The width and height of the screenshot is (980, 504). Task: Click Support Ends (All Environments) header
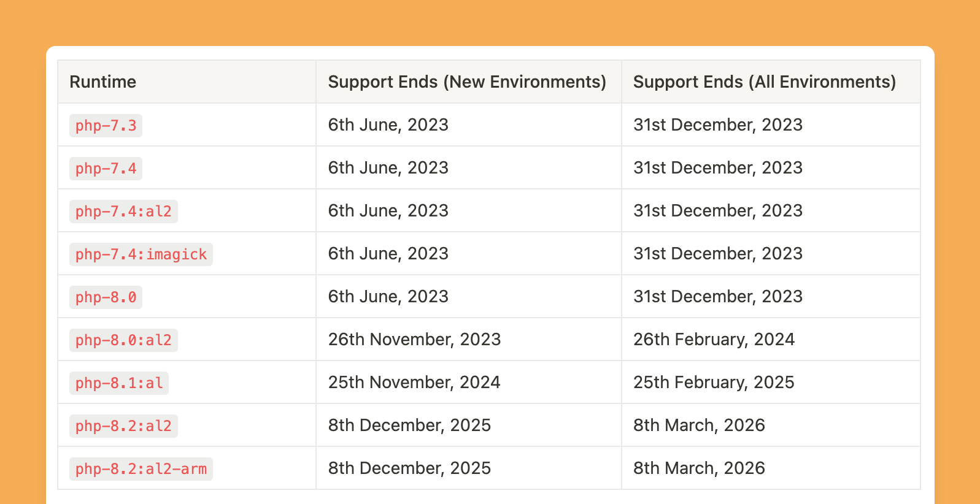point(764,82)
